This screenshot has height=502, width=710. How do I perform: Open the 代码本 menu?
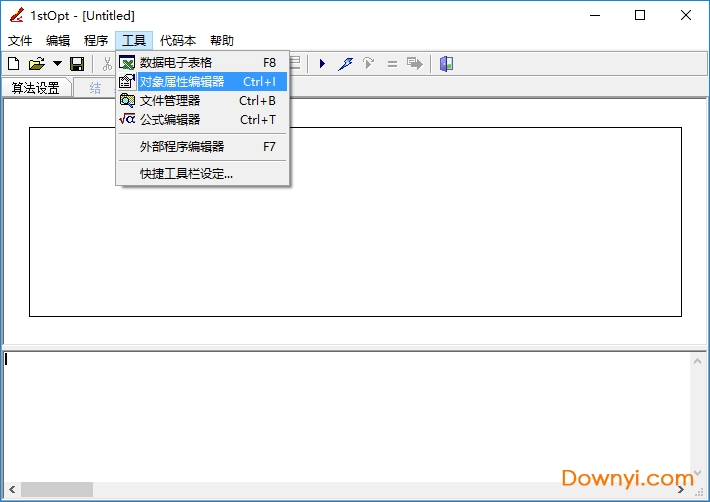pos(178,41)
